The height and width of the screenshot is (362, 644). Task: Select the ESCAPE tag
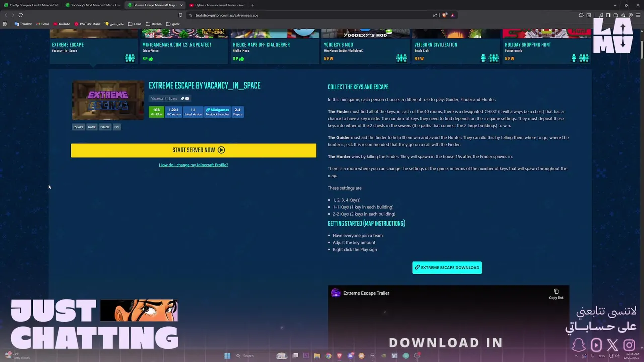(x=78, y=127)
